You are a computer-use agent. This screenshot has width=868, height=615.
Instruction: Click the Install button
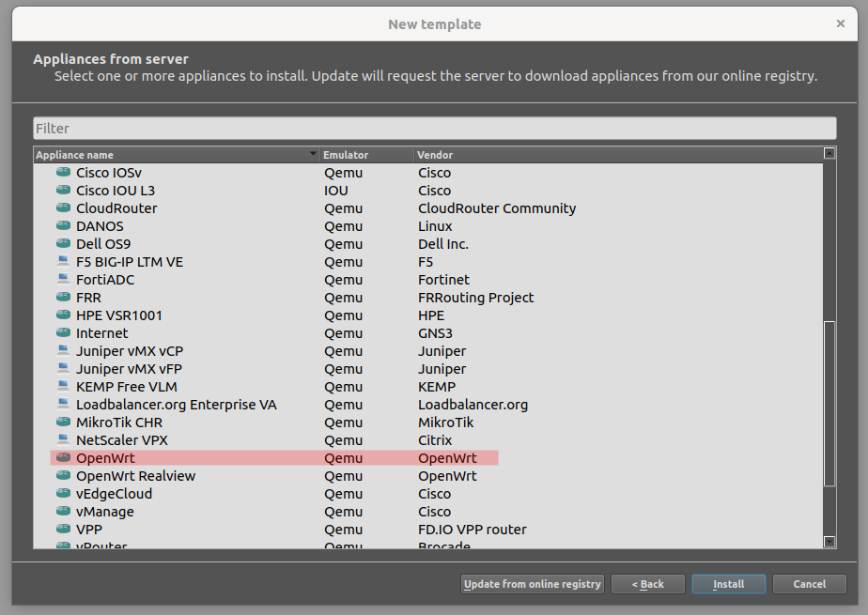tap(729, 584)
